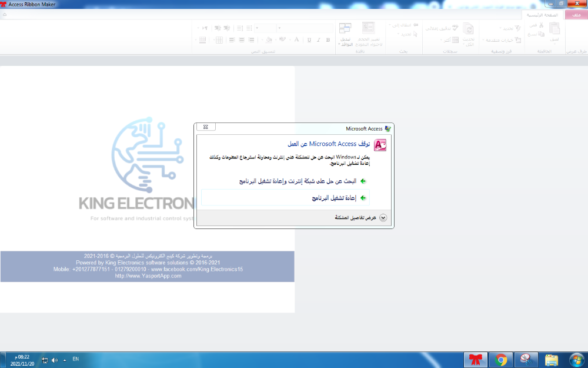Toggle Bold text formatting

[328, 40]
